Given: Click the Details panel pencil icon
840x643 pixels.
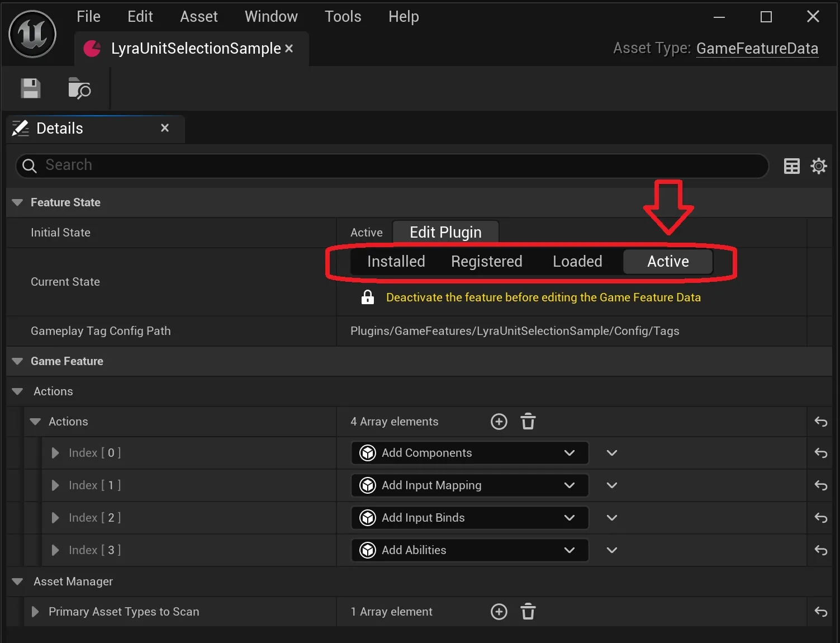Looking at the screenshot, I should click(21, 128).
